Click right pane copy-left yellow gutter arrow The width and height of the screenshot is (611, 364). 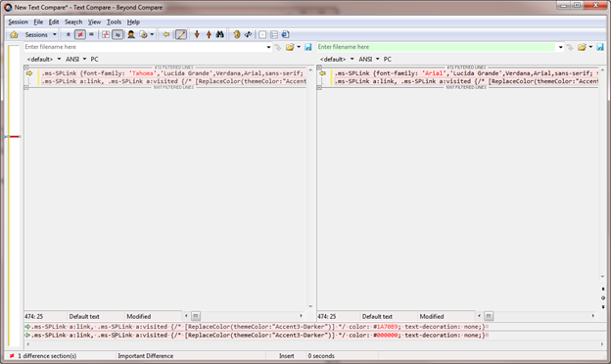pyautogui.click(x=322, y=73)
